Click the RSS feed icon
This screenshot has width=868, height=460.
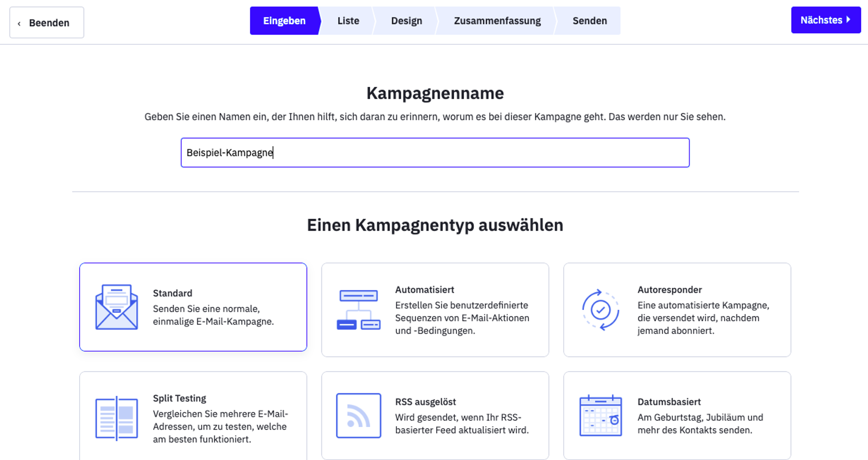pyautogui.click(x=359, y=416)
